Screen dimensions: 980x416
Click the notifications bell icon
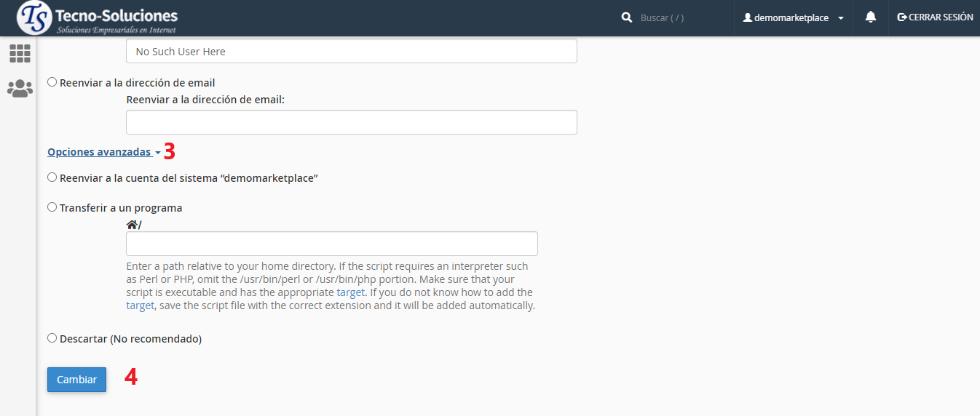pos(870,17)
